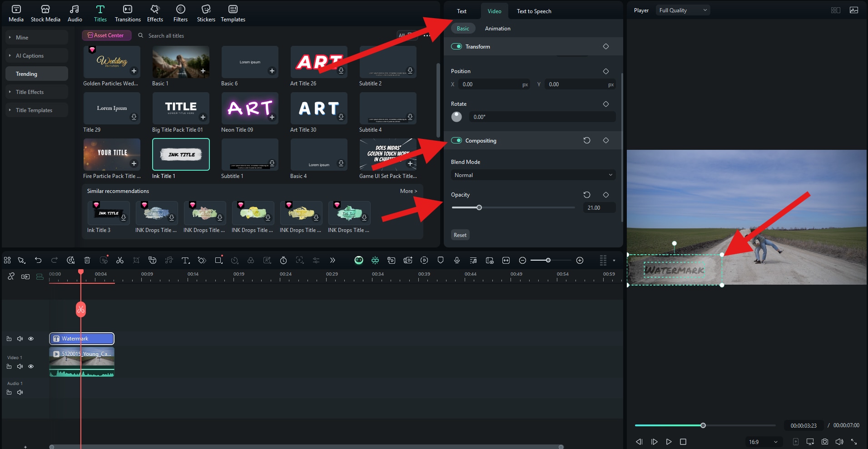Move the player progress slider handle

click(x=703, y=425)
